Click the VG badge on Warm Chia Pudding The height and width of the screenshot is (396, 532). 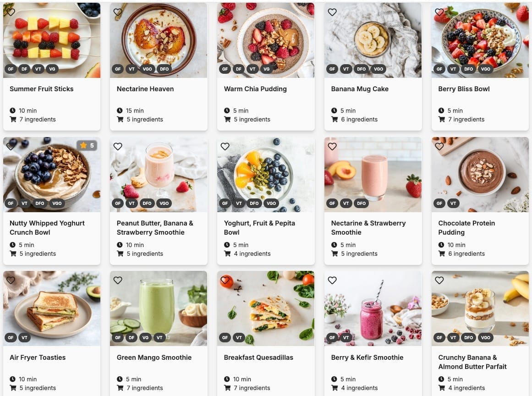coord(266,69)
